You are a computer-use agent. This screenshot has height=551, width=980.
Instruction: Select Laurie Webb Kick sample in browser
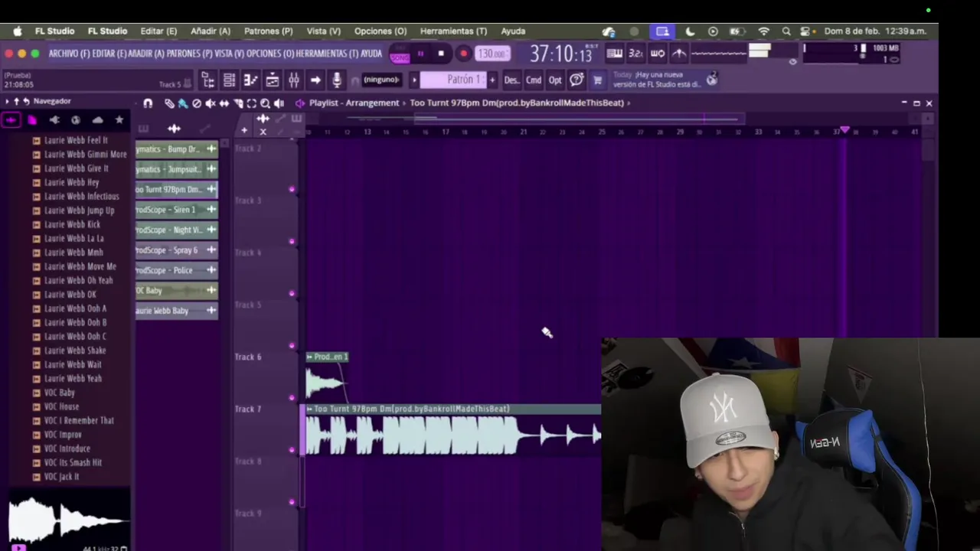[x=72, y=224]
